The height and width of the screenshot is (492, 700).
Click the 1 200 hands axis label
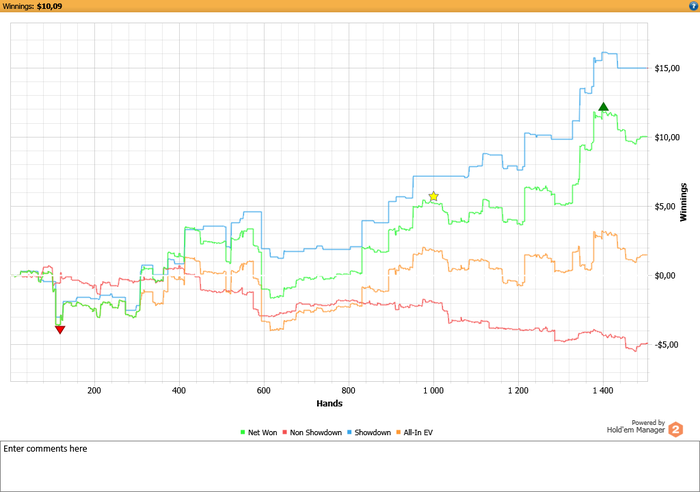tap(518, 391)
